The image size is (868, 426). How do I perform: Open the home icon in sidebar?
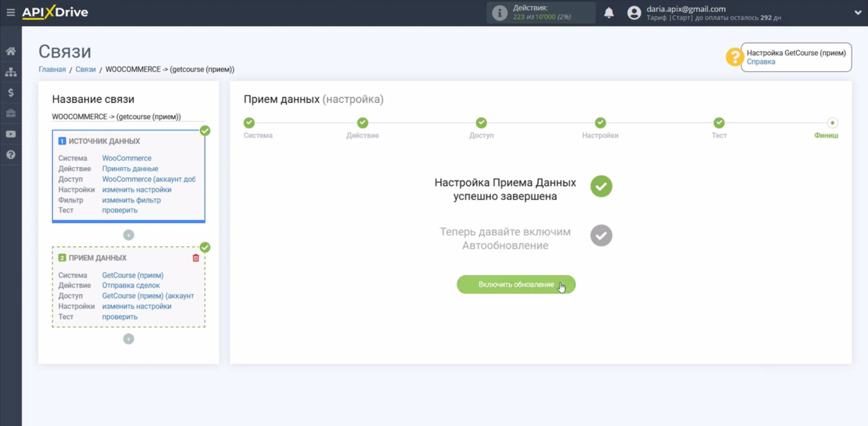pyautogui.click(x=11, y=51)
